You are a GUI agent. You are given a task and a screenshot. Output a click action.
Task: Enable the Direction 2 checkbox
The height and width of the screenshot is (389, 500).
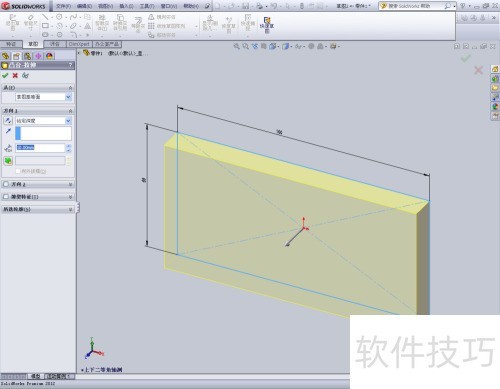click(x=6, y=184)
